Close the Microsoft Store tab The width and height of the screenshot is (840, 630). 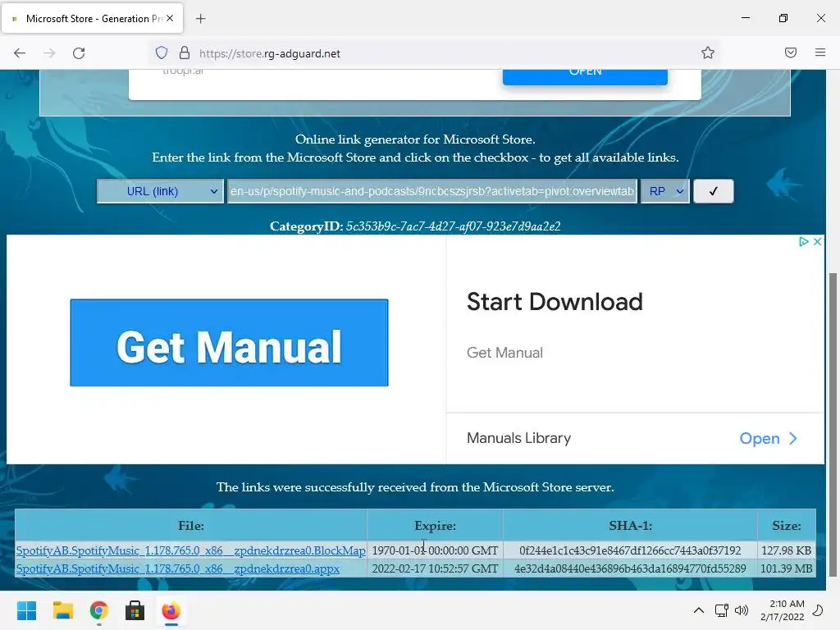click(x=170, y=18)
